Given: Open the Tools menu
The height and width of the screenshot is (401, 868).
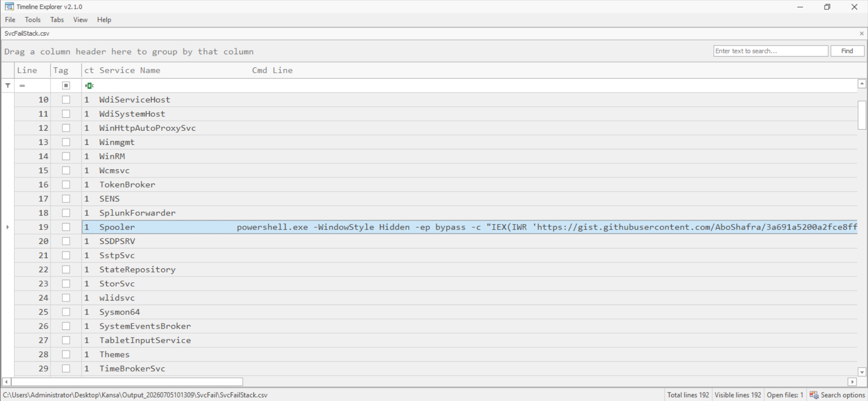Looking at the screenshot, I should (33, 19).
